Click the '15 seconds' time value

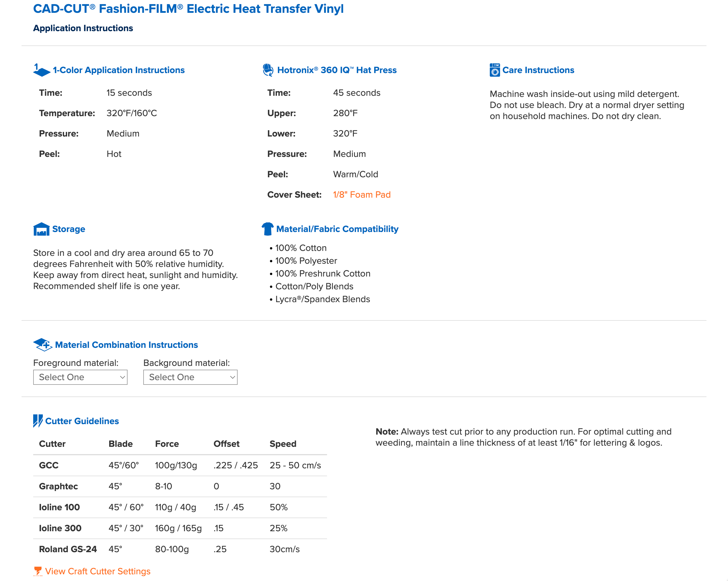point(129,93)
